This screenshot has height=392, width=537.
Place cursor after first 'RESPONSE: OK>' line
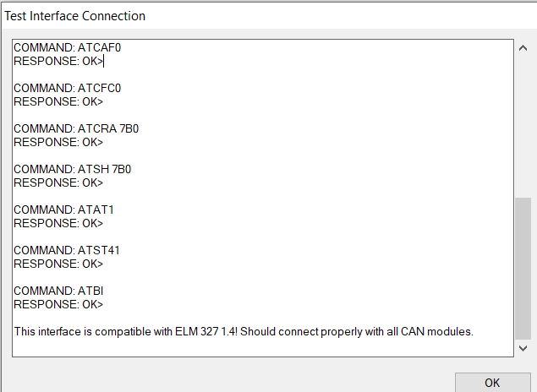pos(104,61)
